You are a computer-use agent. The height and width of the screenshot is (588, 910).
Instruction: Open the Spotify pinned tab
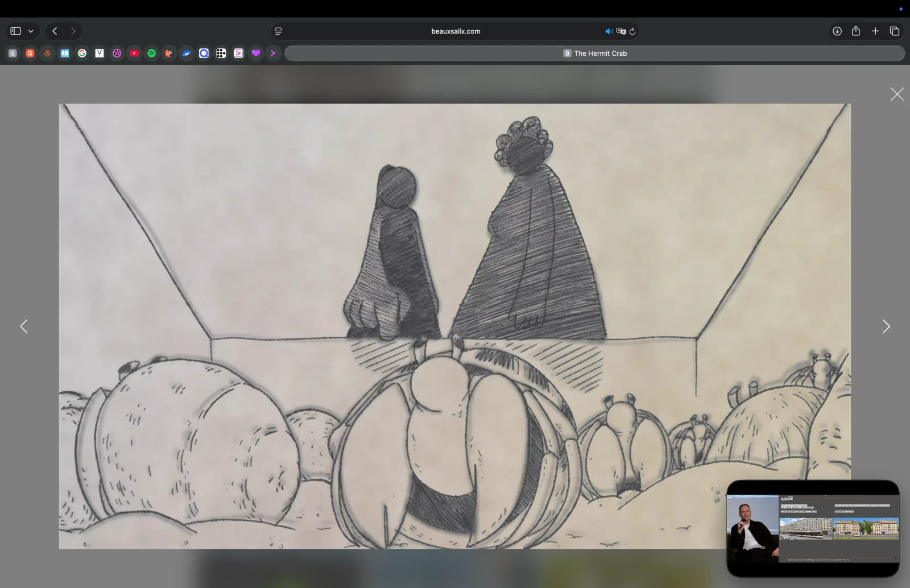[152, 53]
